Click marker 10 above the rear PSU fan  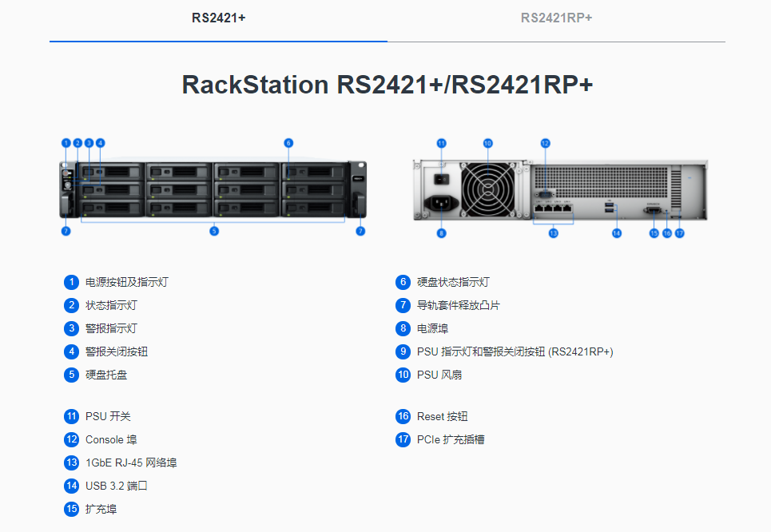pyautogui.click(x=488, y=144)
